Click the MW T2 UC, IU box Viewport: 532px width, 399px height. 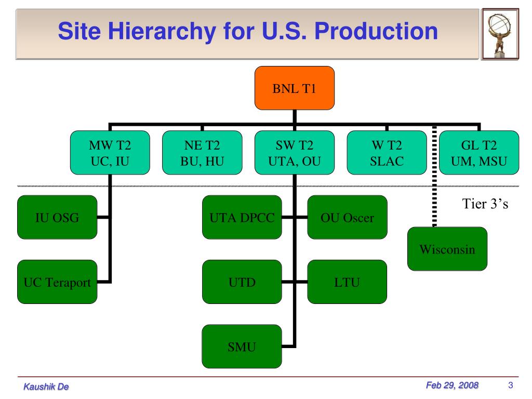110,153
